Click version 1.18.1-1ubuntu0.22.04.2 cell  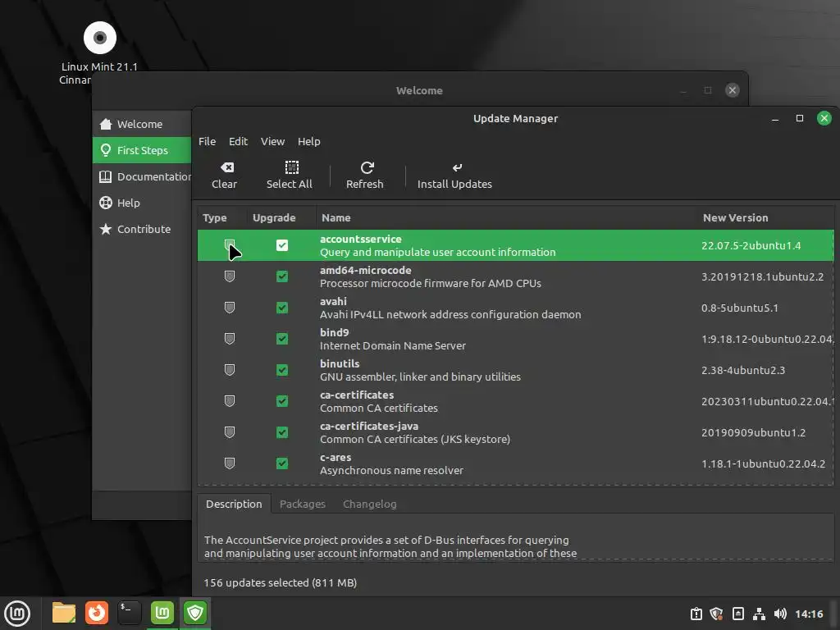coord(764,464)
